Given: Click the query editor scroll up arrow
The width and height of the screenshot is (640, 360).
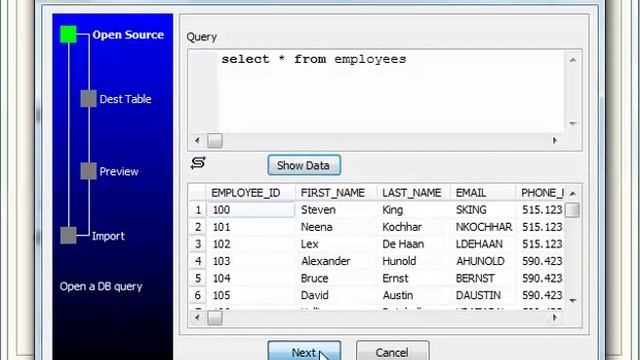Looking at the screenshot, I should pos(573,60).
